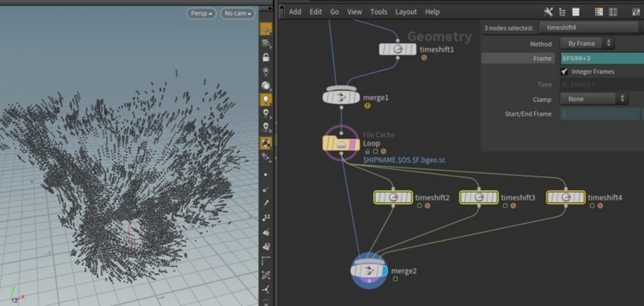Toggle primitive numbers icon marked 42
Image resolution: width=644 pixels, height=306 pixels.
[x=266, y=246]
